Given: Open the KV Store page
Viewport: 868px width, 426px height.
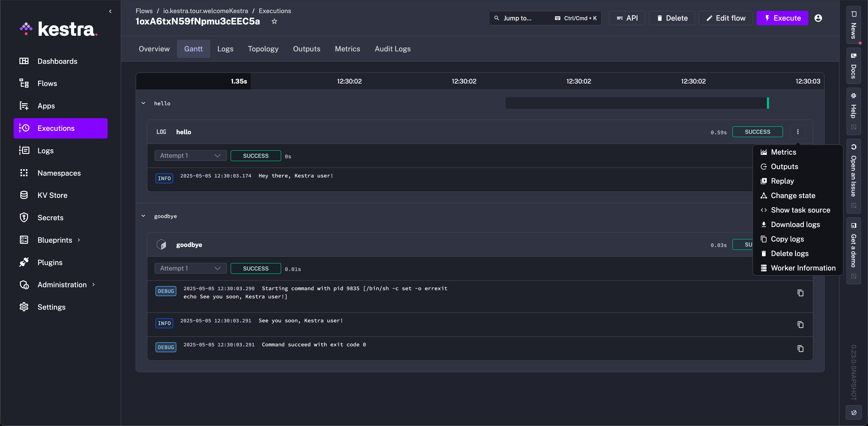Looking at the screenshot, I should coord(52,195).
